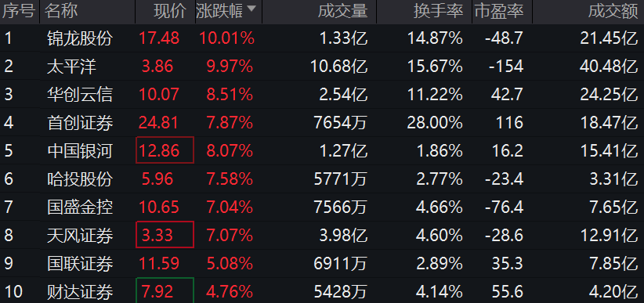Click the 名称 column header
The width and height of the screenshot is (644, 303).
(x=61, y=11)
